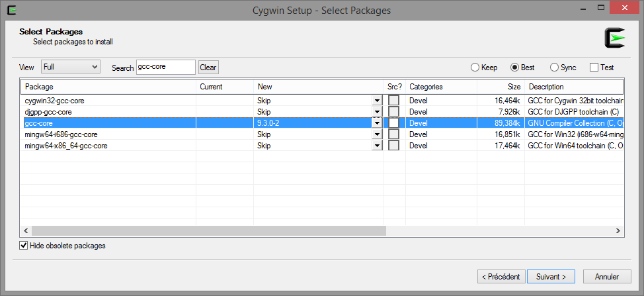Uncheck Hide obsolete packages
Image resolution: width=644 pixels, height=296 pixels.
coord(24,246)
